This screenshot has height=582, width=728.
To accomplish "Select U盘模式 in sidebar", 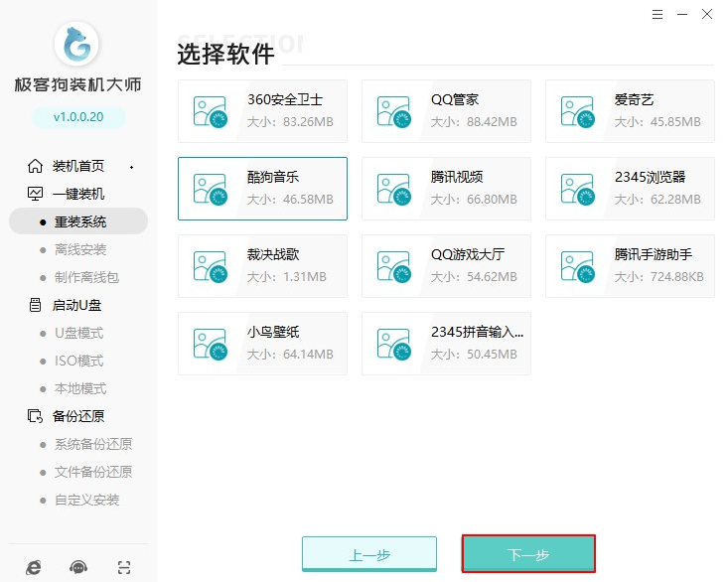I will point(78,334).
